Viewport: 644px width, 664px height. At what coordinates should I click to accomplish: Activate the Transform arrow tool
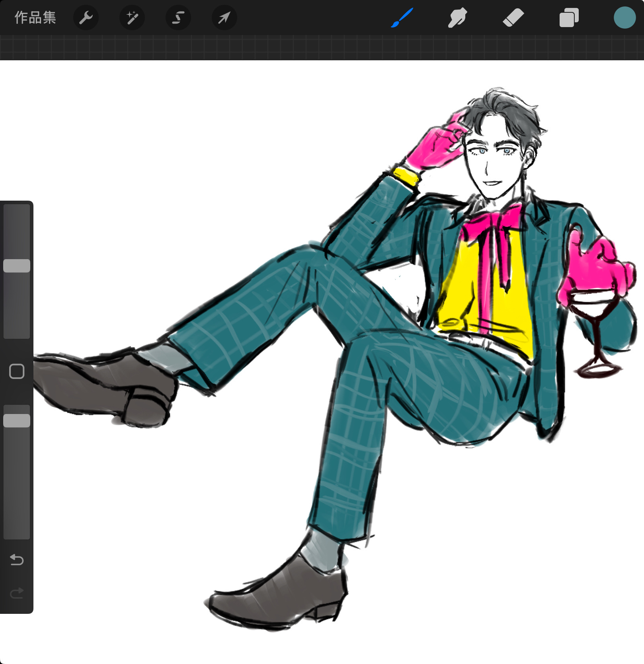tap(224, 18)
